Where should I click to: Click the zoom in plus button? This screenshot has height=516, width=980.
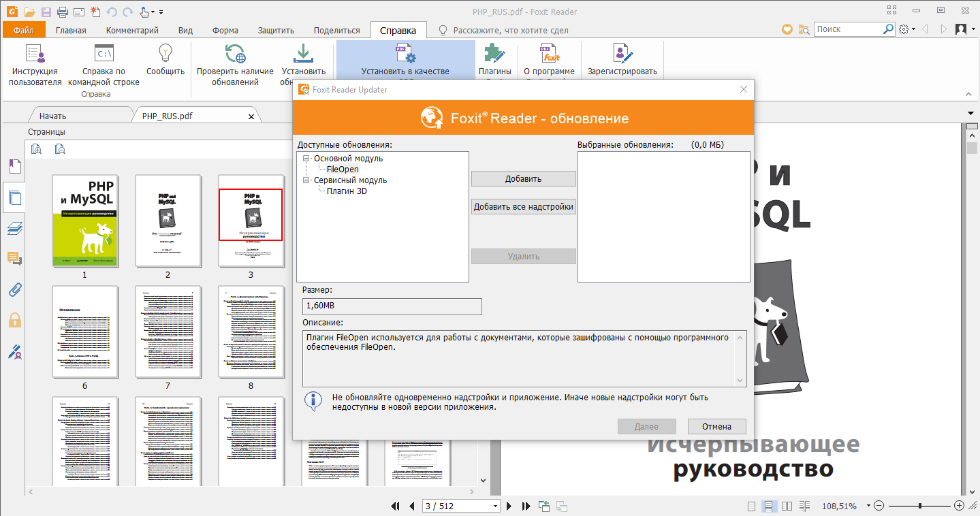coord(960,506)
